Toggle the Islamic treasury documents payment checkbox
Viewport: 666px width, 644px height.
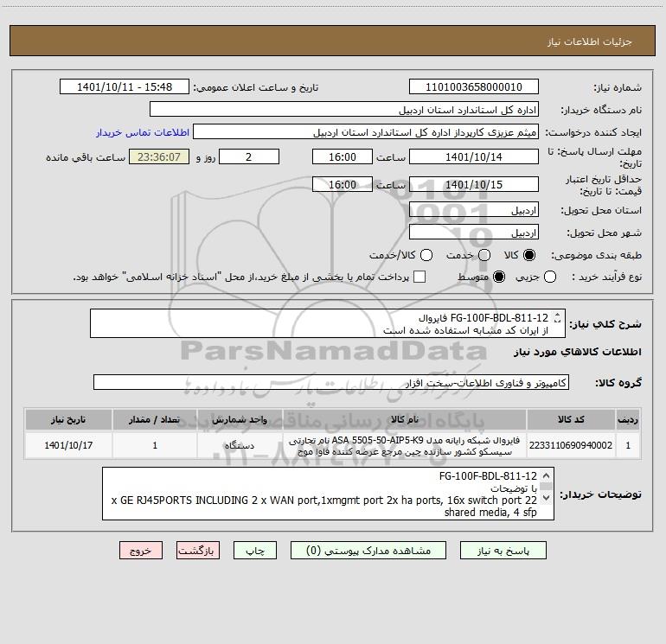click(419, 277)
